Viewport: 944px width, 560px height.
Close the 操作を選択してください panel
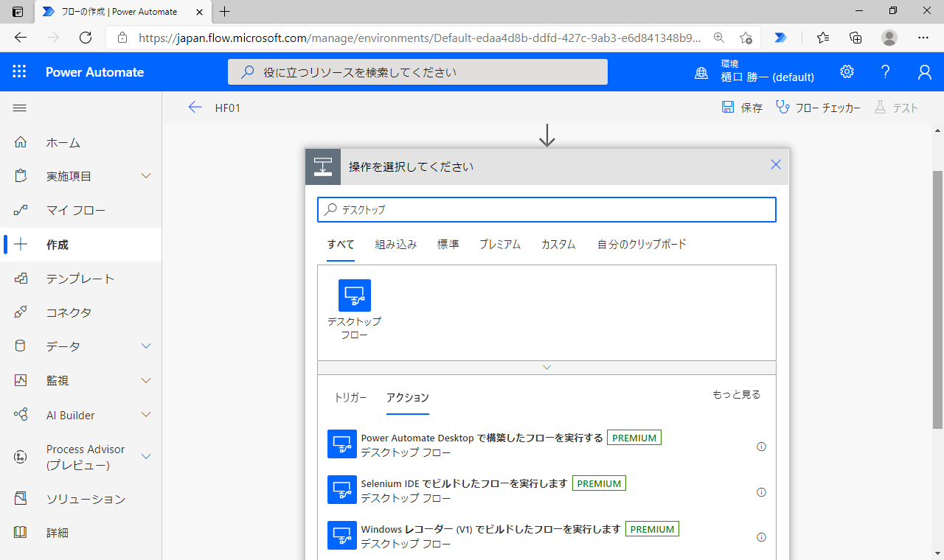[x=776, y=165]
